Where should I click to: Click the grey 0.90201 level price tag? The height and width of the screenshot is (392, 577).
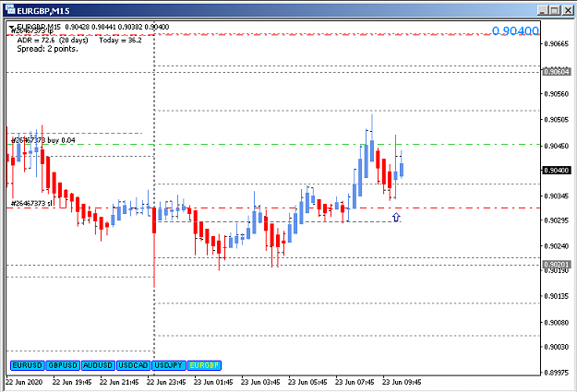pos(557,265)
